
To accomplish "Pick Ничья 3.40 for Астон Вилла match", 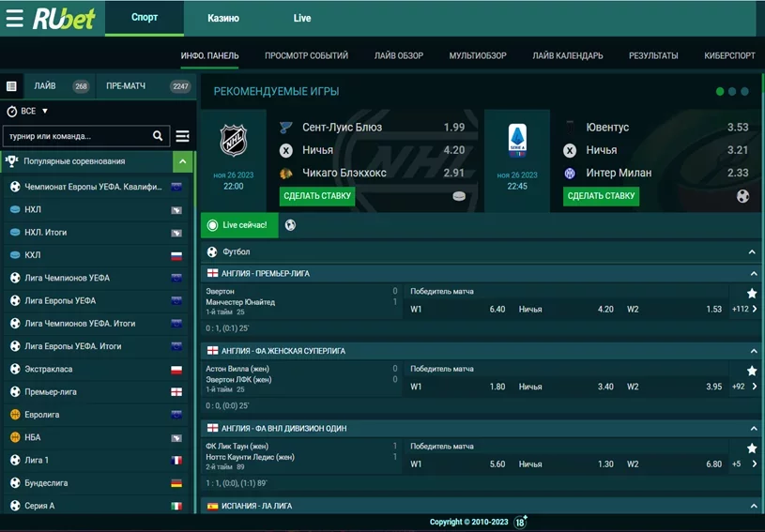I will (566, 387).
